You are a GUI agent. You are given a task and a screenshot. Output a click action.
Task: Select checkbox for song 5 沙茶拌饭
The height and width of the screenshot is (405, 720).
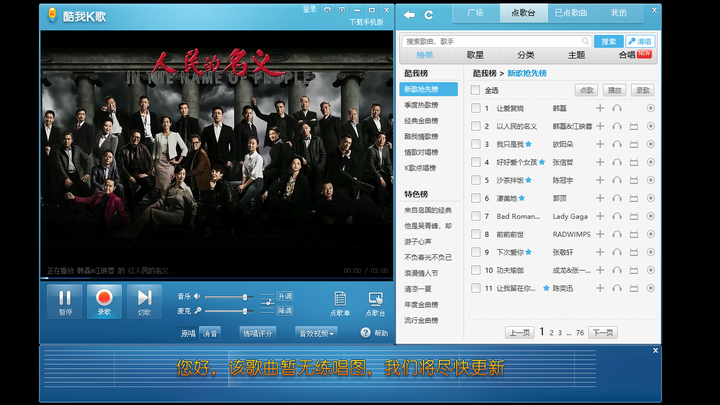pos(476,180)
